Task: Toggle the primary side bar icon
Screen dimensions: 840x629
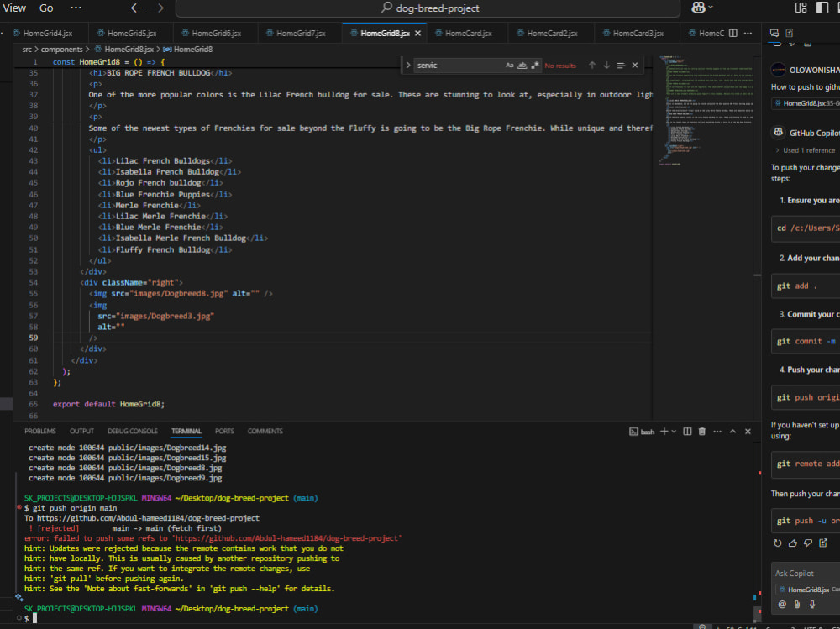Action: (x=822, y=8)
